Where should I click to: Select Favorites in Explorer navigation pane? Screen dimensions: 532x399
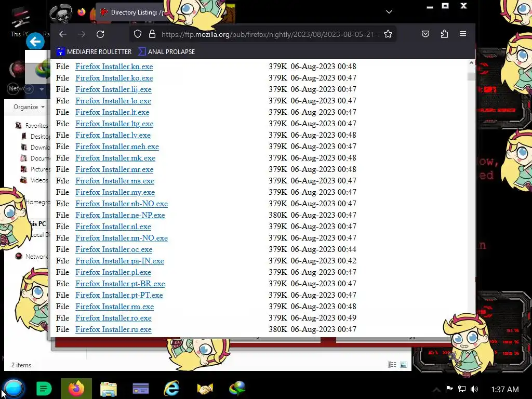tap(33, 126)
